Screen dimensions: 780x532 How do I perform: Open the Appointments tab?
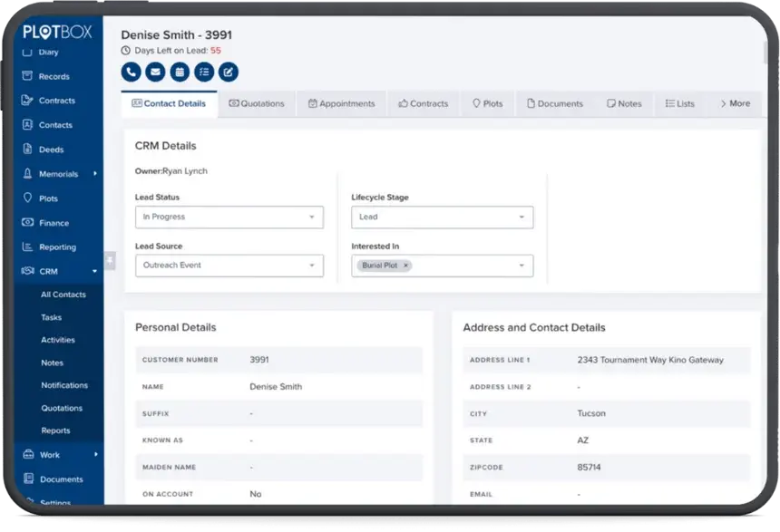pos(342,103)
